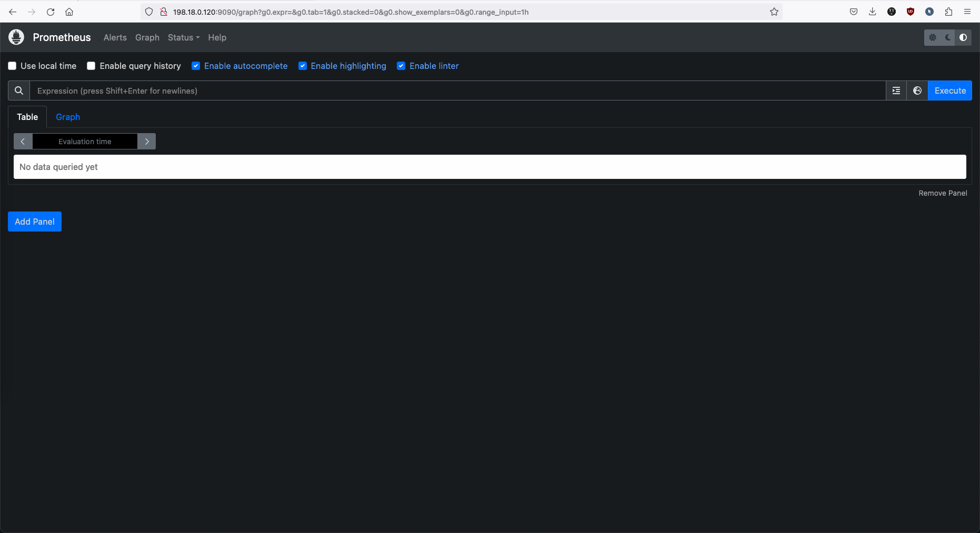Click the Prometheus flame logo icon
The width and height of the screenshot is (980, 533).
16,37
